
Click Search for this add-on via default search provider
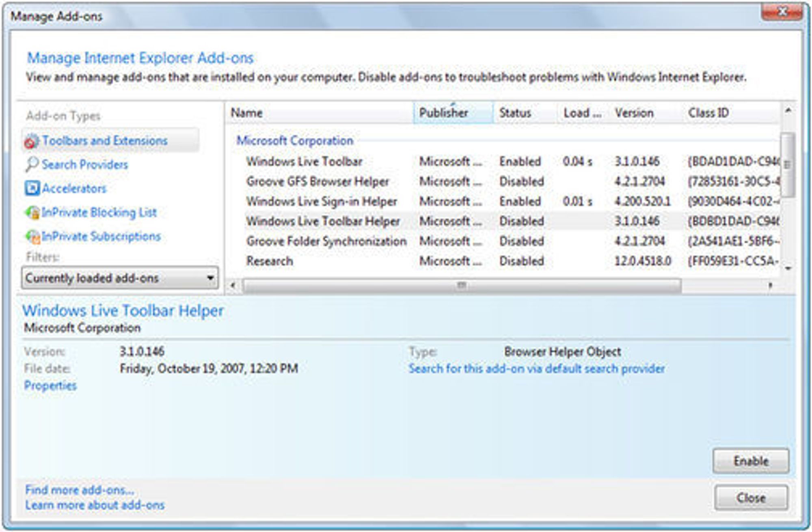point(537,368)
